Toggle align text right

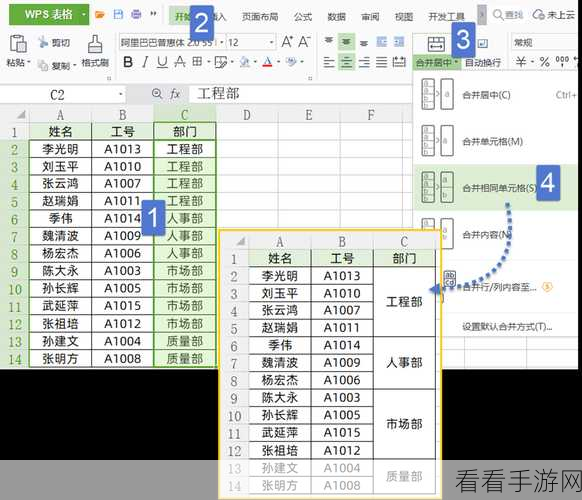pos(364,62)
